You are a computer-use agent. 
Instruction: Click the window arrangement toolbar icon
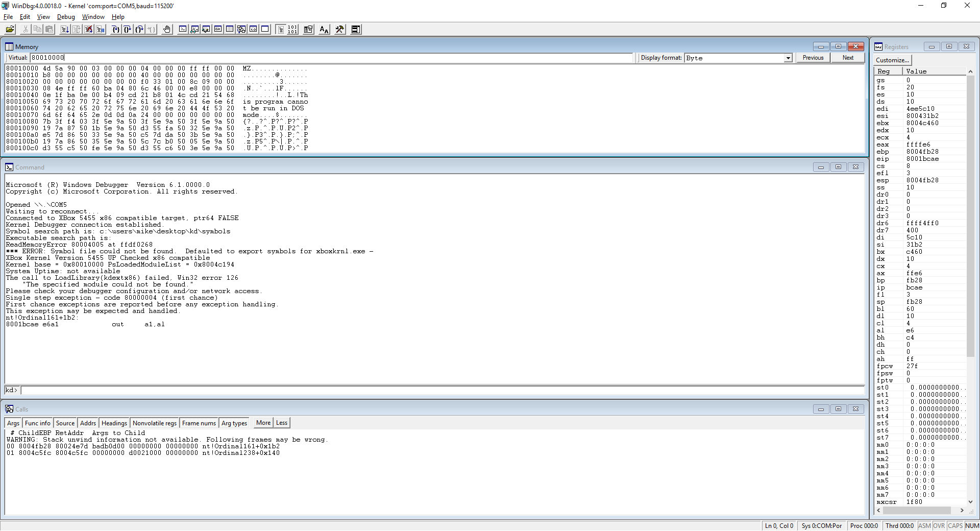click(x=356, y=29)
